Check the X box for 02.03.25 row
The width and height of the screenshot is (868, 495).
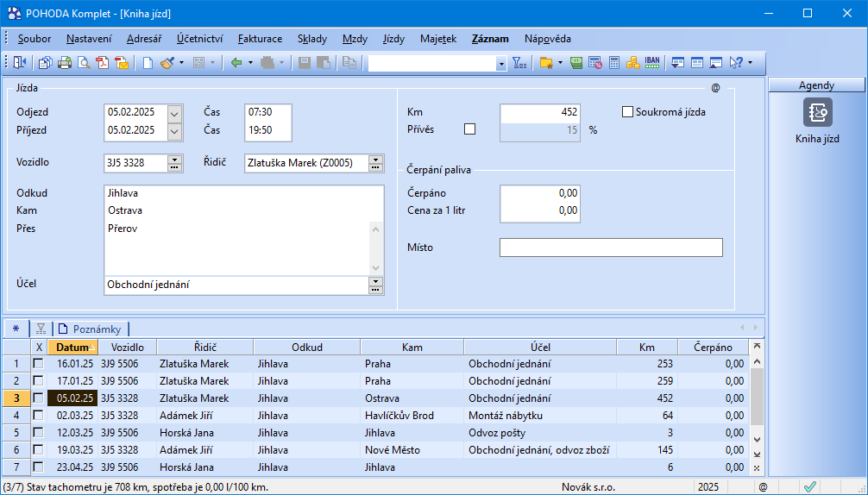pos(38,415)
